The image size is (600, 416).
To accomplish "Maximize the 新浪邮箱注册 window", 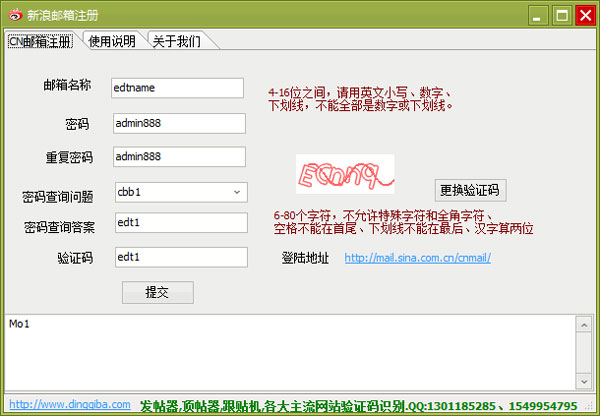I will [562, 16].
